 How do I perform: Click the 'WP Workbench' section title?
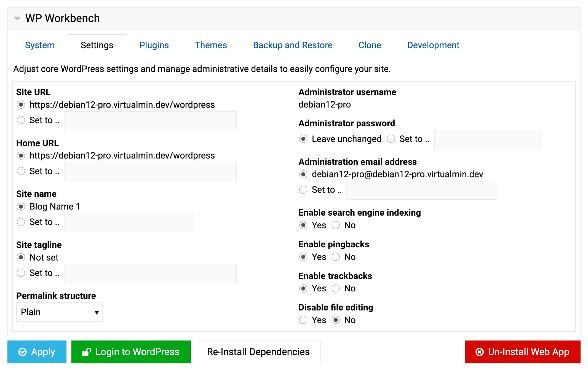point(63,18)
